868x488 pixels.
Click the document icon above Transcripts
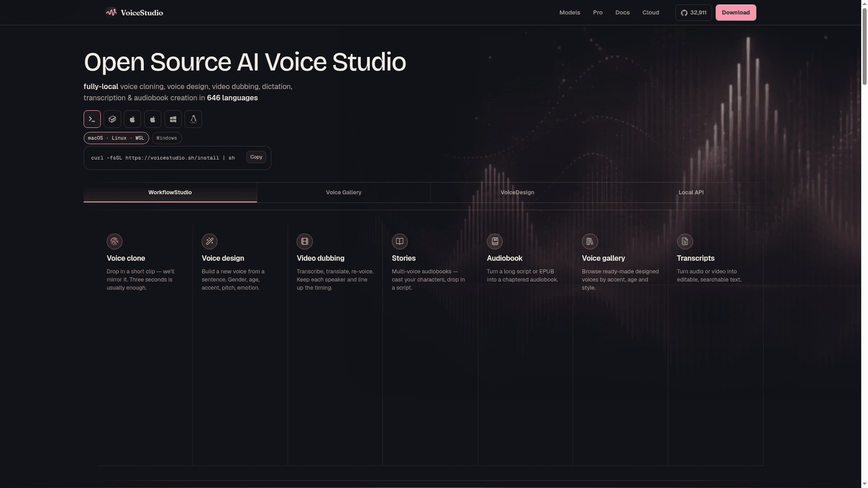tap(685, 241)
